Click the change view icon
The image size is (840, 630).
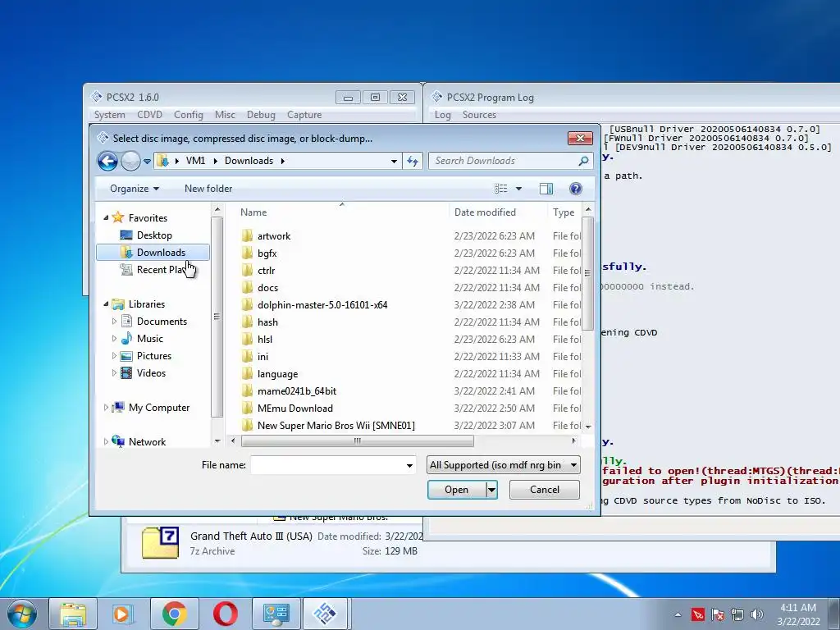[501, 189]
